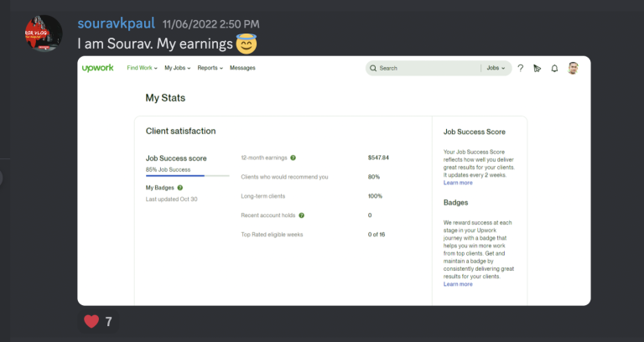Click the Badges heading in sidebar
The image size is (644, 342).
tap(455, 202)
